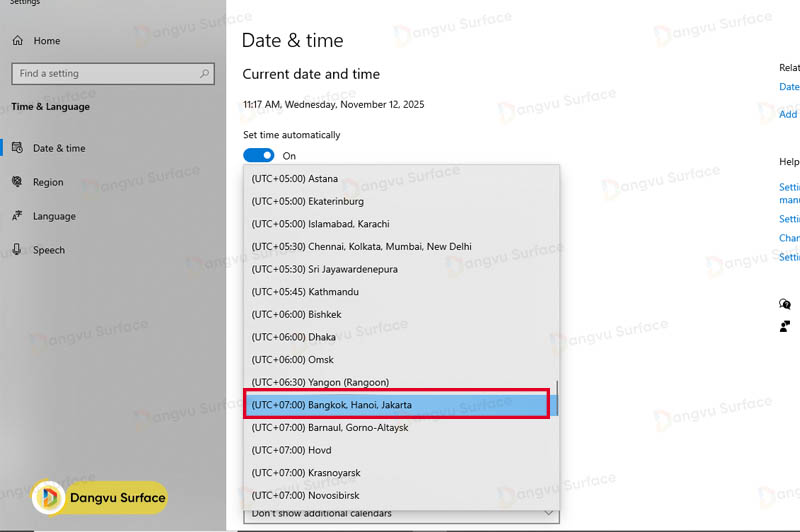Choose the (UTC+05:00) Astana entry

click(294, 179)
